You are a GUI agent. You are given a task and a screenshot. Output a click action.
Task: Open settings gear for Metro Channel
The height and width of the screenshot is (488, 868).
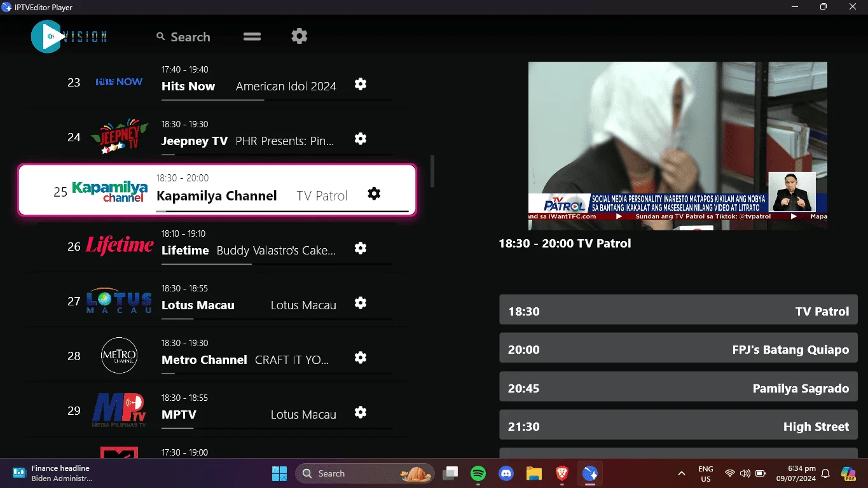361,358
